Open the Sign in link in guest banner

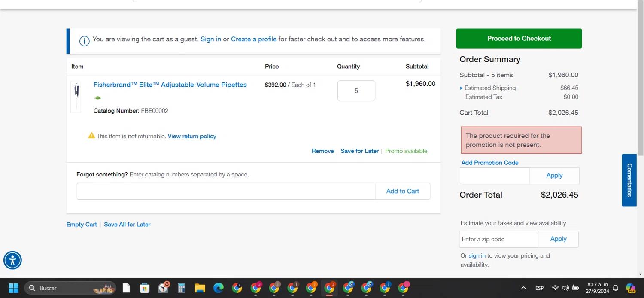[x=211, y=39]
